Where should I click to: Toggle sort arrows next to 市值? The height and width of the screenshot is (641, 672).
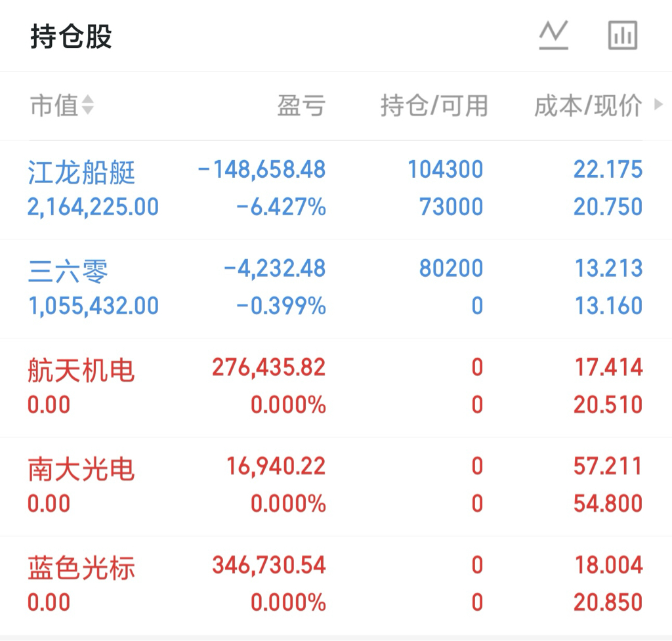point(87,105)
